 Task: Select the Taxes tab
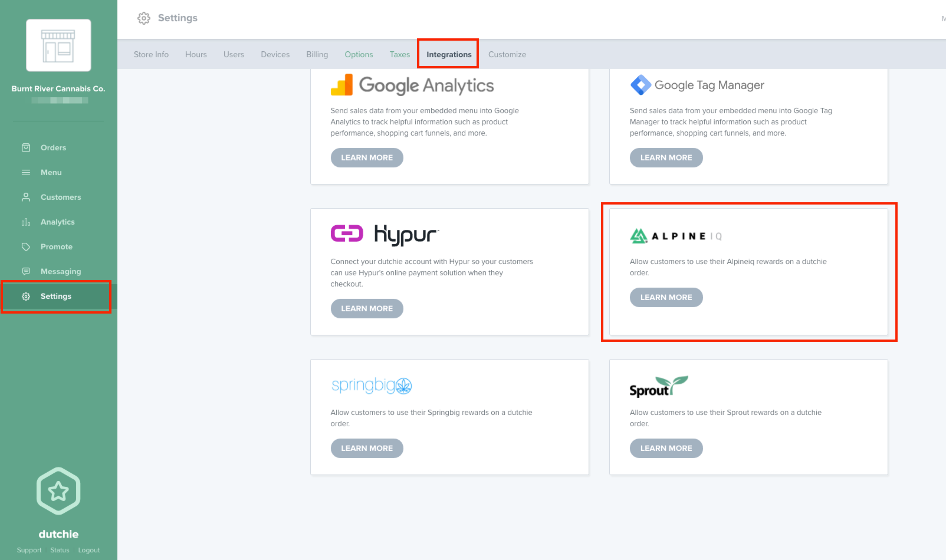(400, 55)
